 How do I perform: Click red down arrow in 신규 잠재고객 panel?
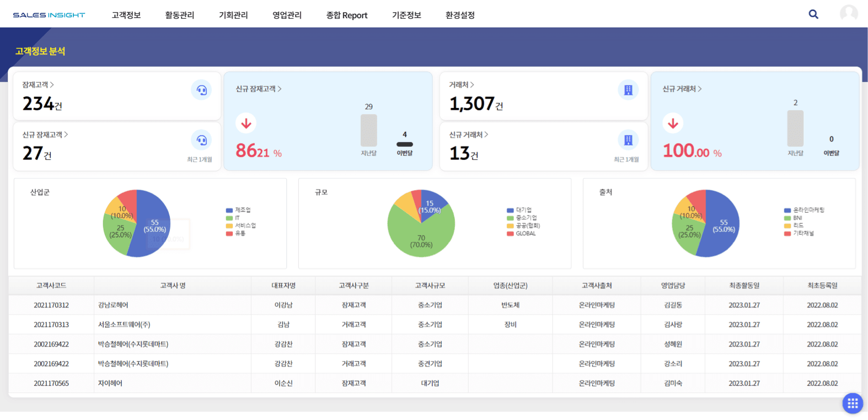coord(246,123)
